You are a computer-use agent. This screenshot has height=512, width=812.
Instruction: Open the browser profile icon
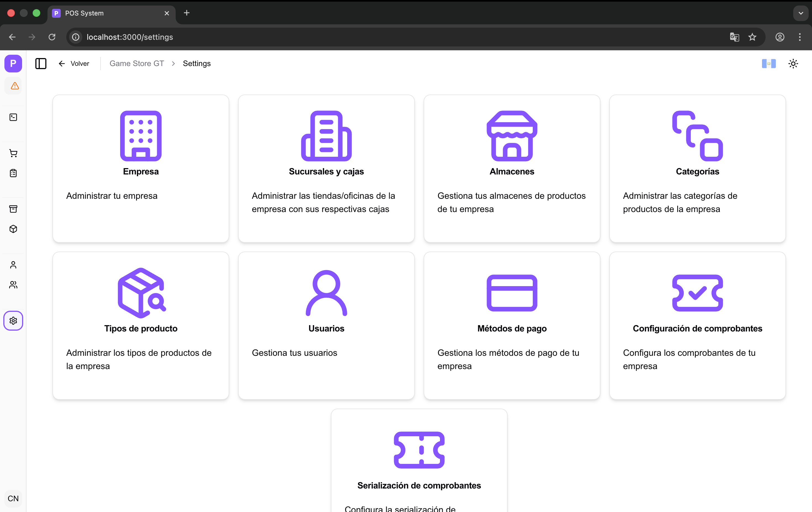point(780,37)
